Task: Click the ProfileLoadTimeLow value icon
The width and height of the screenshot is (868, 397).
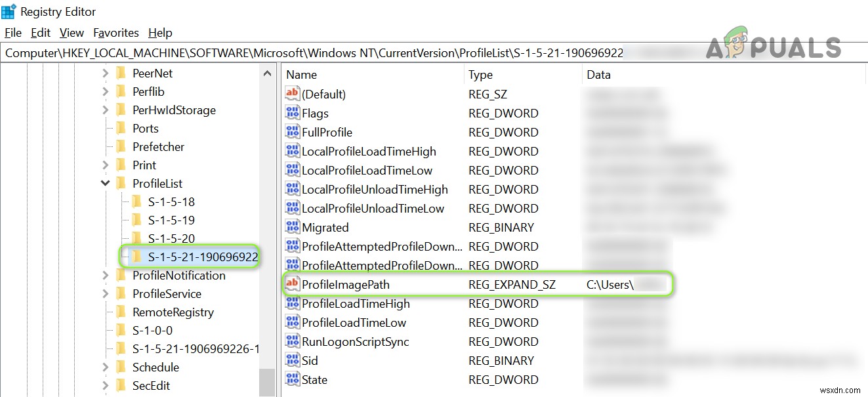Action: (x=292, y=323)
